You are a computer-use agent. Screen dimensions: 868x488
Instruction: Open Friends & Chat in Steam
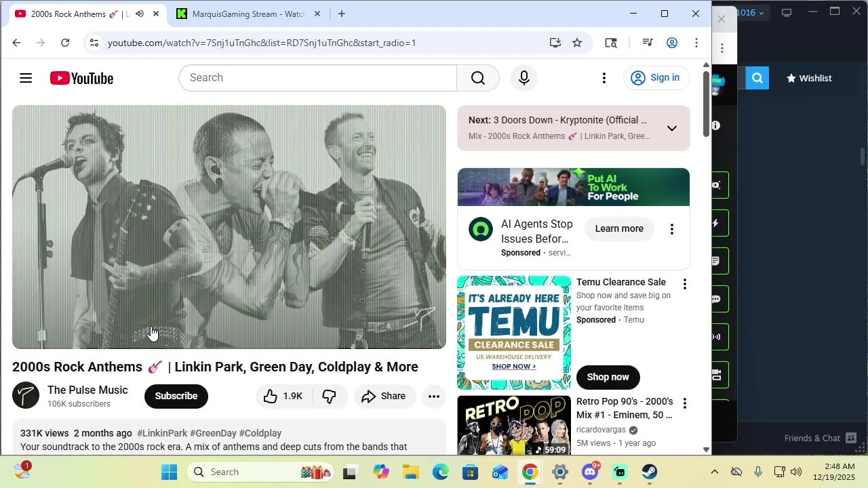point(821,439)
